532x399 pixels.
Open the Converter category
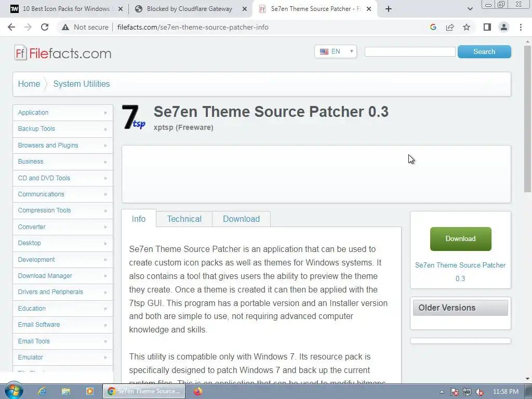tap(63, 227)
